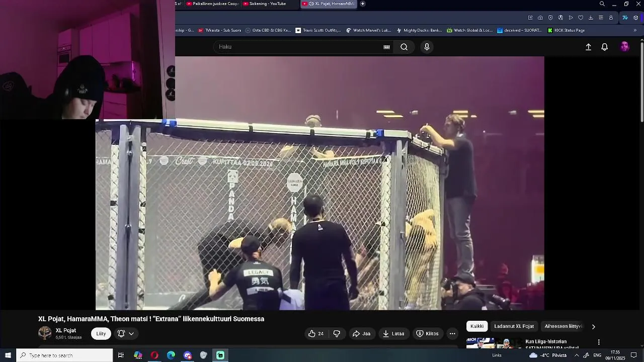Start voice search with the microphone icon
This screenshot has height=362, width=644.
pos(427,47)
